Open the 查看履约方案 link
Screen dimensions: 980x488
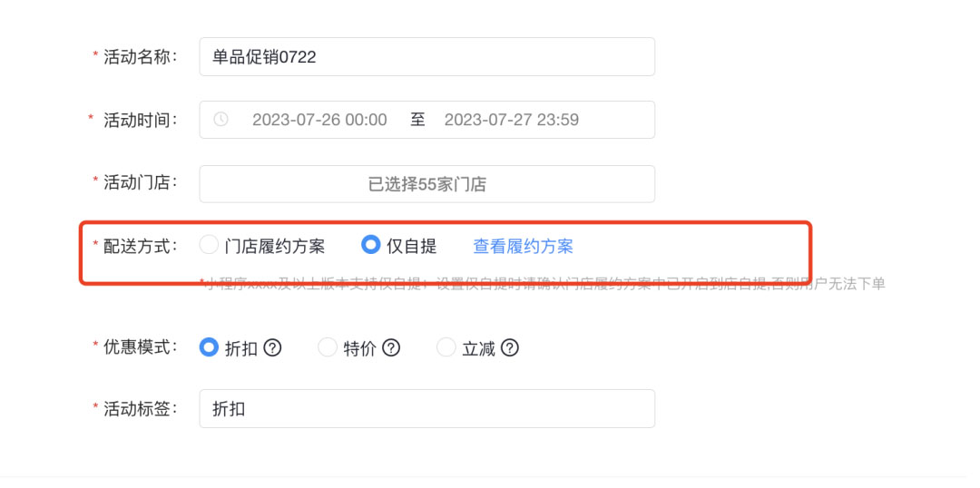click(x=524, y=246)
